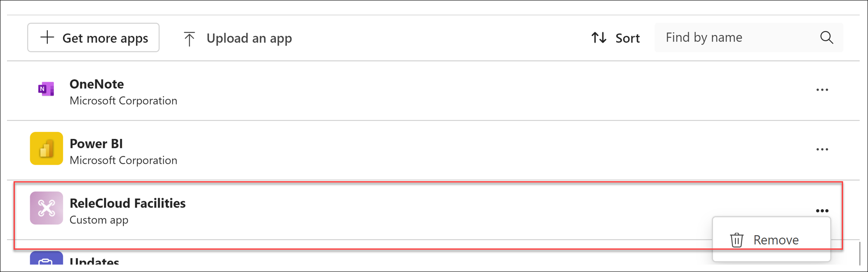
Task: Open options menu for OneNote
Action: (823, 90)
